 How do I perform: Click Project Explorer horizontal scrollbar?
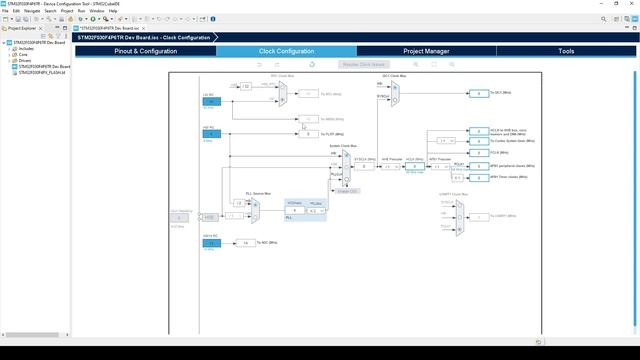[32, 335]
